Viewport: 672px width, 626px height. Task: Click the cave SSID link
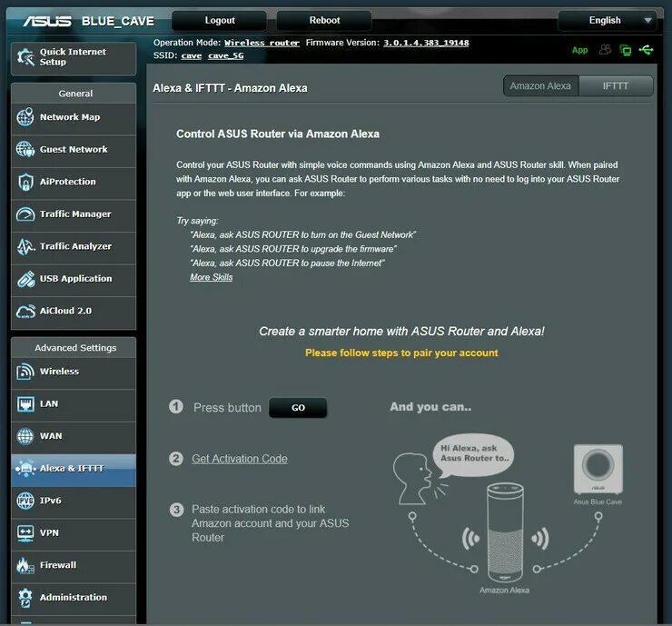191,55
